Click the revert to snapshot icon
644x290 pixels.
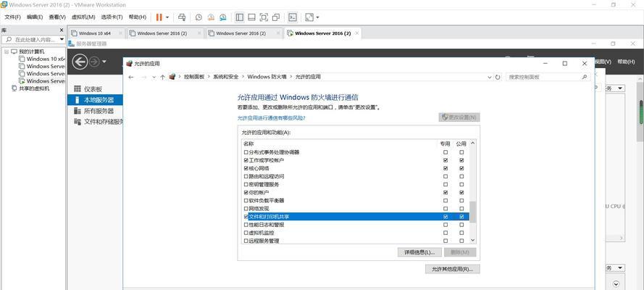211,17
